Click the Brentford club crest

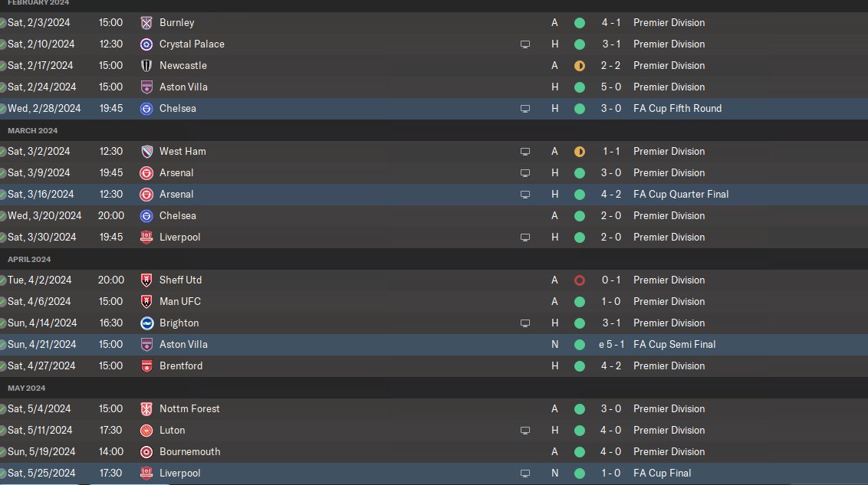point(146,366)
